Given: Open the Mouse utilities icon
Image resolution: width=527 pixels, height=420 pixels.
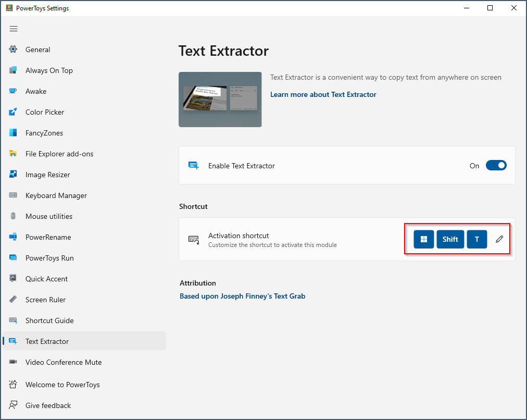Looking at the screenshot, I should (x=13, y=216).
